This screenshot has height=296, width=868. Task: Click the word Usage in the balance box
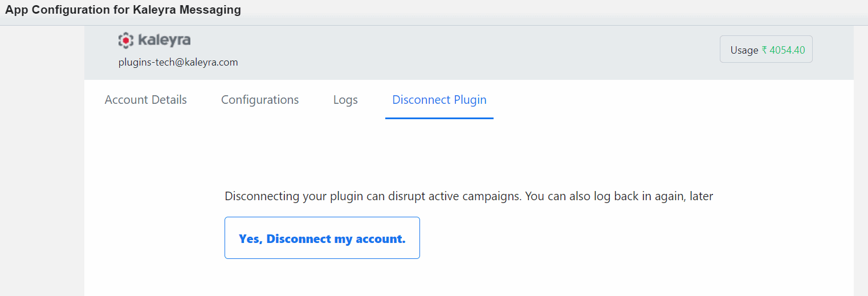click(x=744, y=50)
